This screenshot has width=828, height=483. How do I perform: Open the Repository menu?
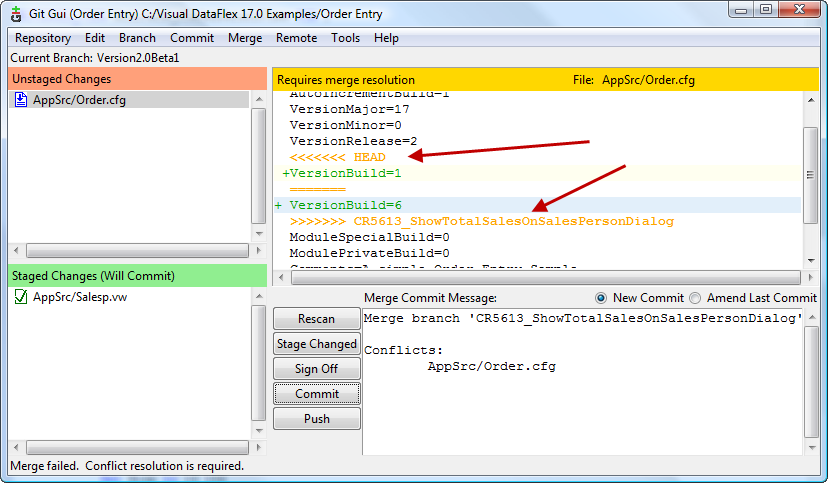coord(43,38)
